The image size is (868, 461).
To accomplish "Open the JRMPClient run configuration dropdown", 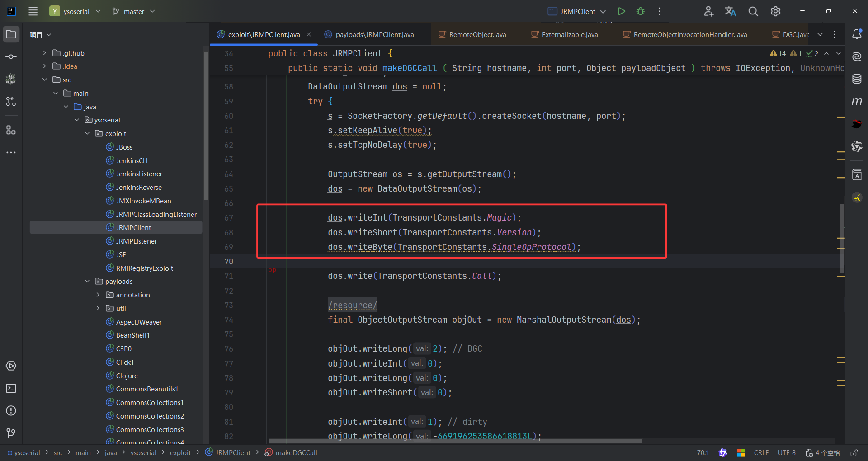I will [577, 11].
